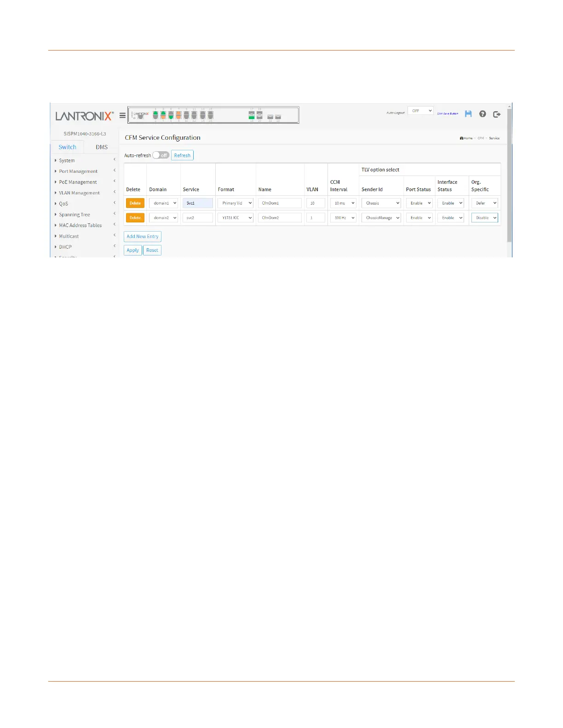Toggle the Auto-refresh switch
The image size is (563, 728).
tap(161, 155)
